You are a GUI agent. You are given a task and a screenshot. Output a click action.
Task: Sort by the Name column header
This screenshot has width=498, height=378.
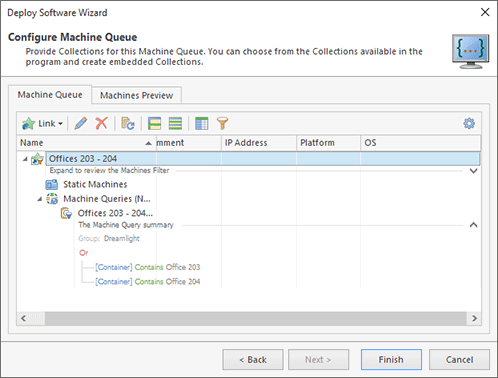[86, 143]
